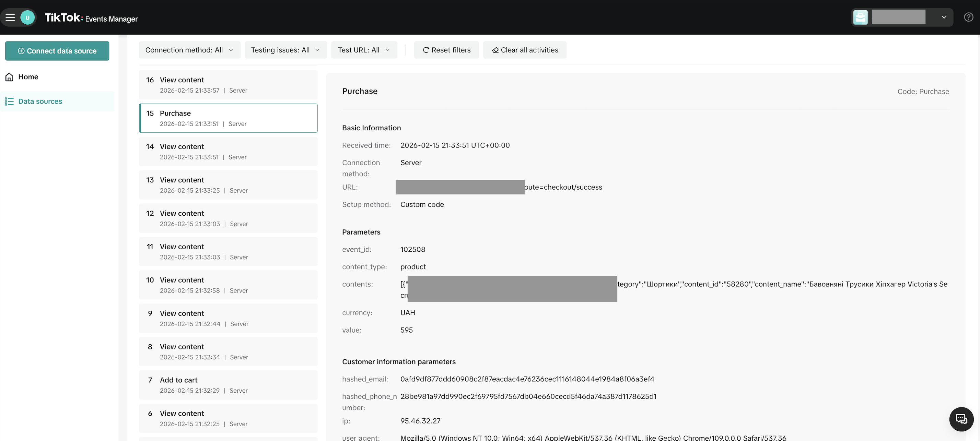
Task: Select event 15 Purchase entry
Action: coord(228,118)
